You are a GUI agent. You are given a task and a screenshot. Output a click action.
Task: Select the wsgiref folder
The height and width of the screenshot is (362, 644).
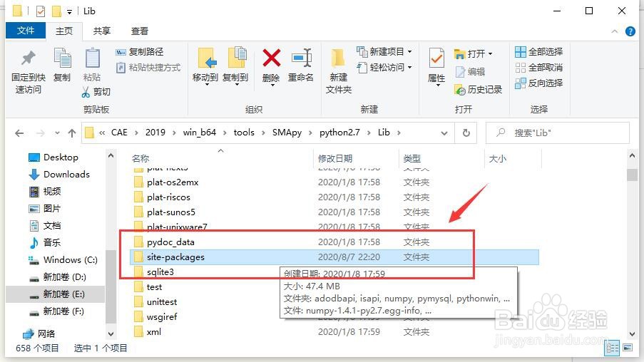coord(162,317)
